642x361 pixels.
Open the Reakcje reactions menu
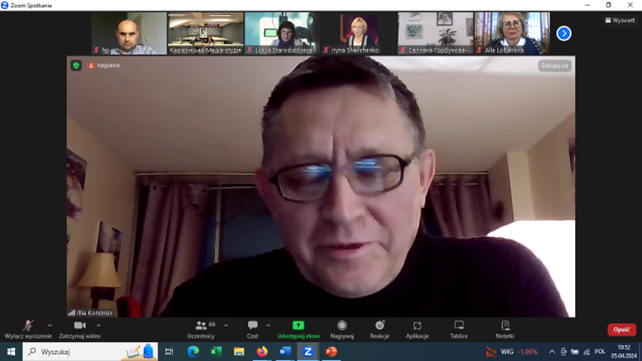pos(380,329)
